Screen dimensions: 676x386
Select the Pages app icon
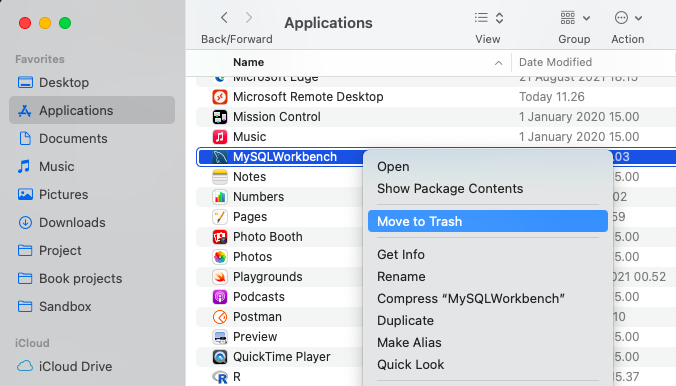coord(220,217)
